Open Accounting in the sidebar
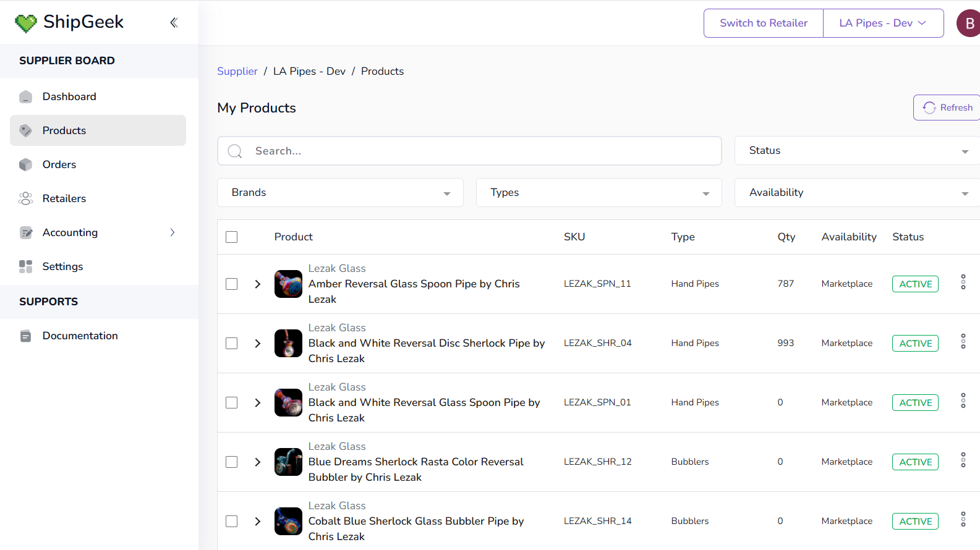The image size is (980, 550). [98, 232]
